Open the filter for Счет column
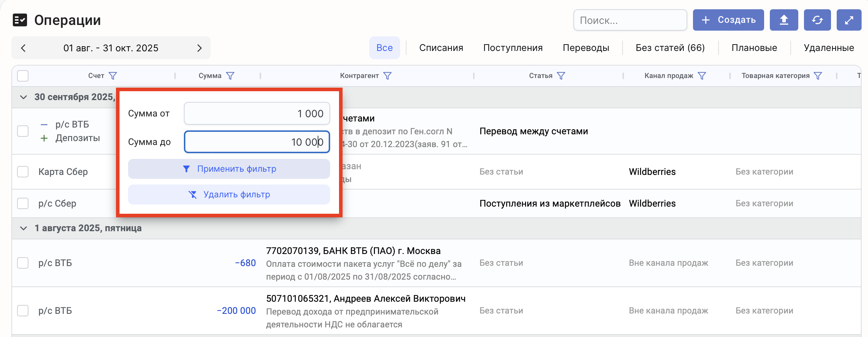868x337 pixels. 113,76
